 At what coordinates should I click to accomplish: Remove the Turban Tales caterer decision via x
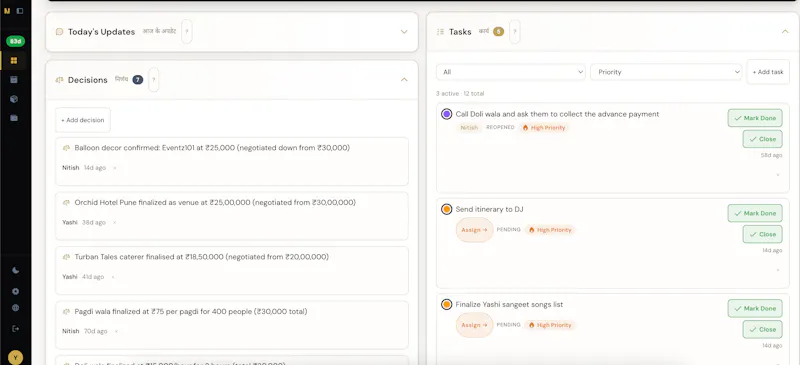pyautogui.click(x=113, y=277)
